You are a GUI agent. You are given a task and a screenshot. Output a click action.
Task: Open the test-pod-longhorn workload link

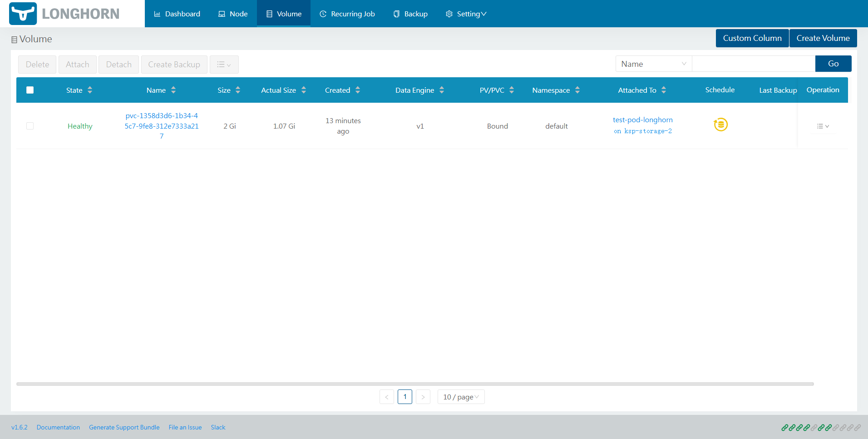tap(642, 120)
